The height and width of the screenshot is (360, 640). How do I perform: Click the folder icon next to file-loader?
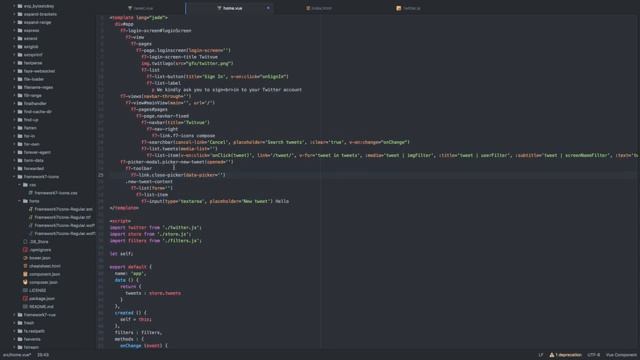20,79
